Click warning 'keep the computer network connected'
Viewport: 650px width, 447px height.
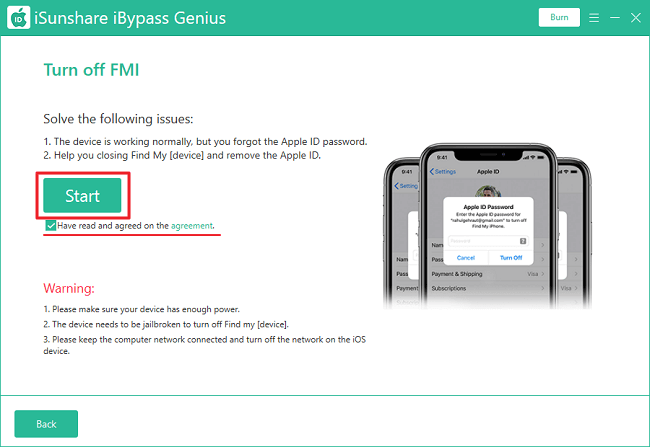153,340
